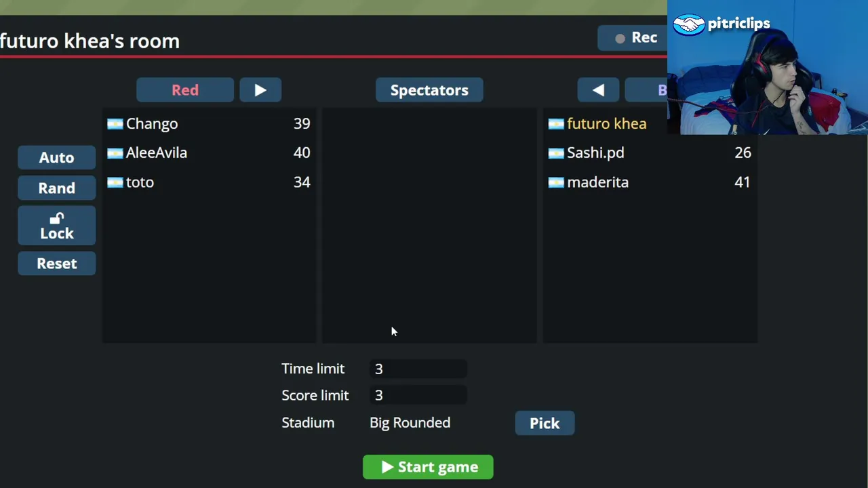Image resolution: width=868 pixels, height=488 pixels.
Task: Open the Score limit selector
Action: pyautogui.click(x=418, y=395)
